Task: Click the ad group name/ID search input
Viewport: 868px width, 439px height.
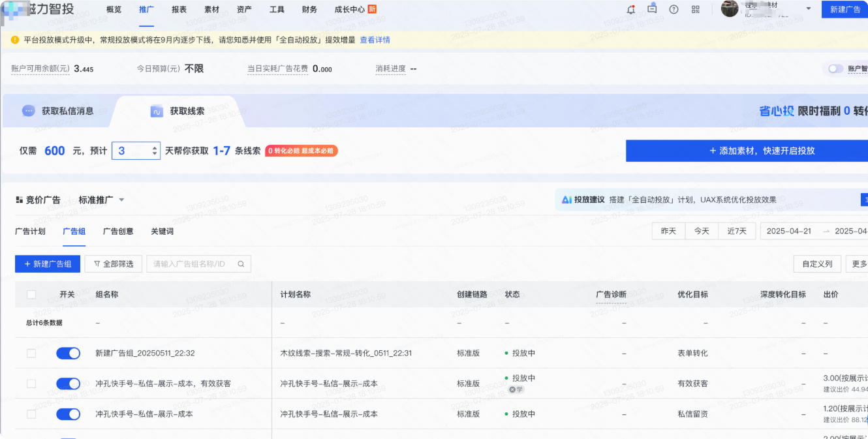Action: tap(198, 264)
